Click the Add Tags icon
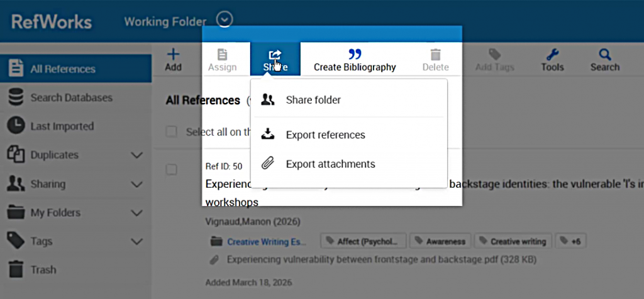This screenshot has width=644, height=299. click(x=494, y=55)
